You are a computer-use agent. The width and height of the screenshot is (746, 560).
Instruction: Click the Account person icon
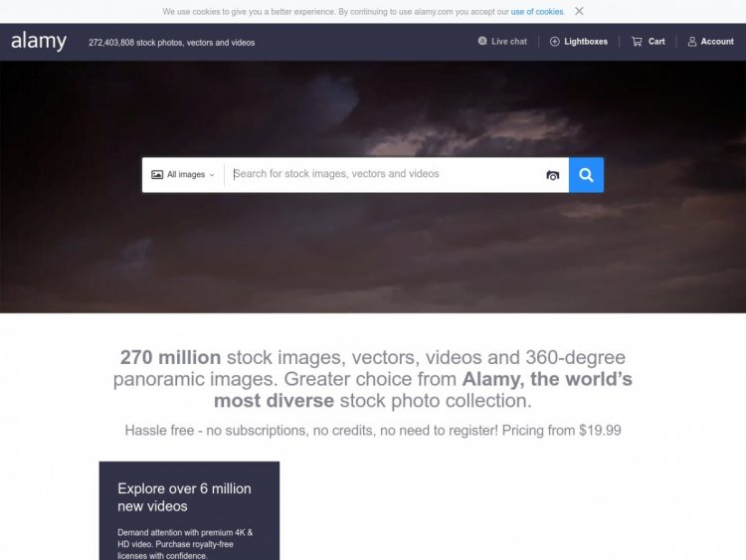click(x=692, y=42)
